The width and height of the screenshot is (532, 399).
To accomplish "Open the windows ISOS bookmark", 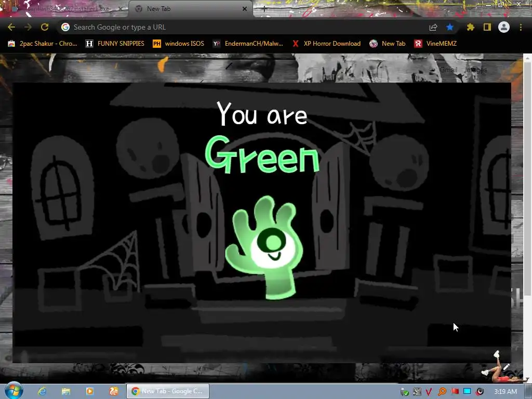I will coord(179,44).
